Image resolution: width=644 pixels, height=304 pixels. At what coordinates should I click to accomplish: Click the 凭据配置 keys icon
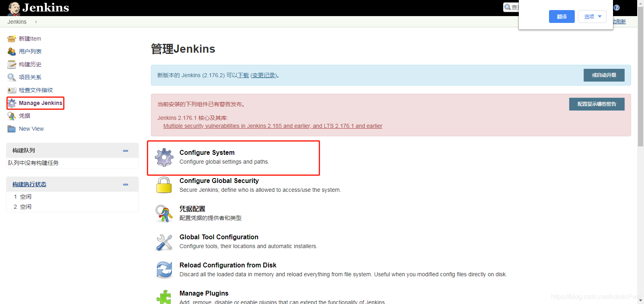coord(164,214)
